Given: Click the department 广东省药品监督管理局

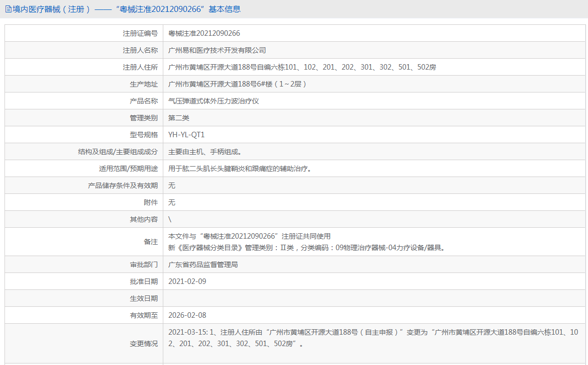Looking at the screenshot, I should pyautogui.click(x=203, y=265).
